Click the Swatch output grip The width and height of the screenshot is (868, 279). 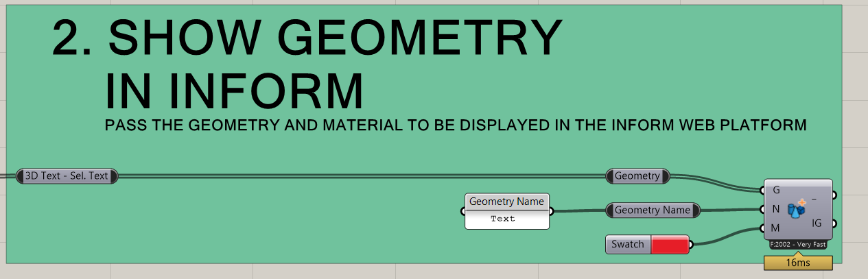pyautogui.click(x=691, y=245)
